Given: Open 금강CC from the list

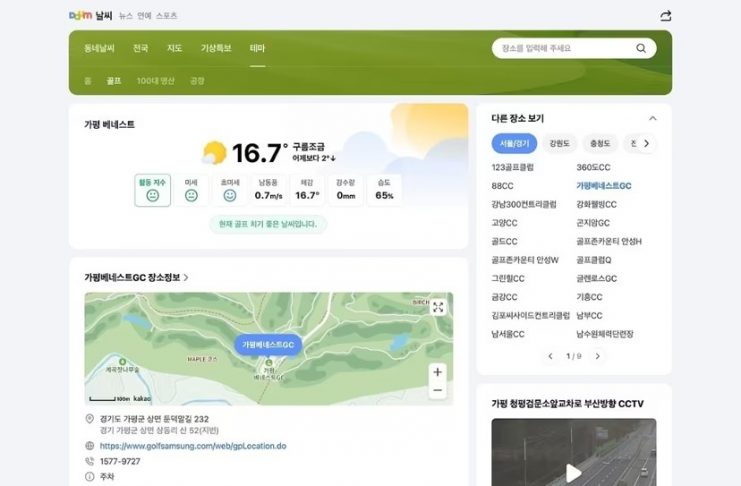Looking at the screenshot, I should (504, 297).
